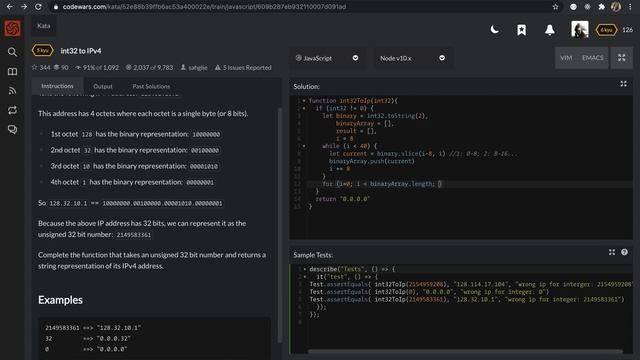The height and width of the screenshot is (360, 640).
Task: Switch to the Output tab
Action: (103, 87)
